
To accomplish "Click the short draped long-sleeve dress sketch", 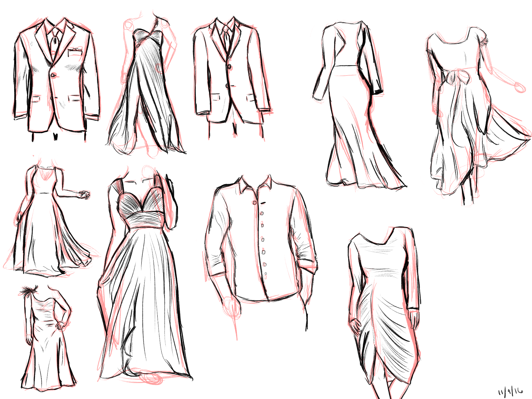I will tap(384, 313).
